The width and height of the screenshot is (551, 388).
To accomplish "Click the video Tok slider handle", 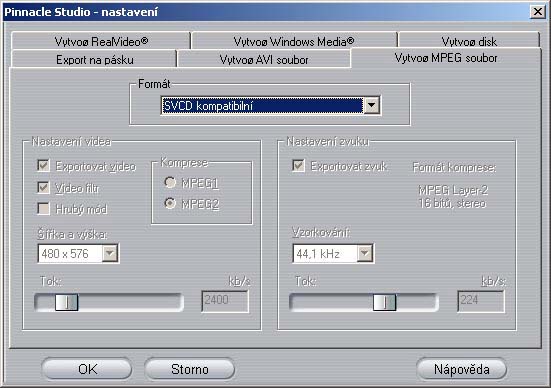I will tap(66, 302).
